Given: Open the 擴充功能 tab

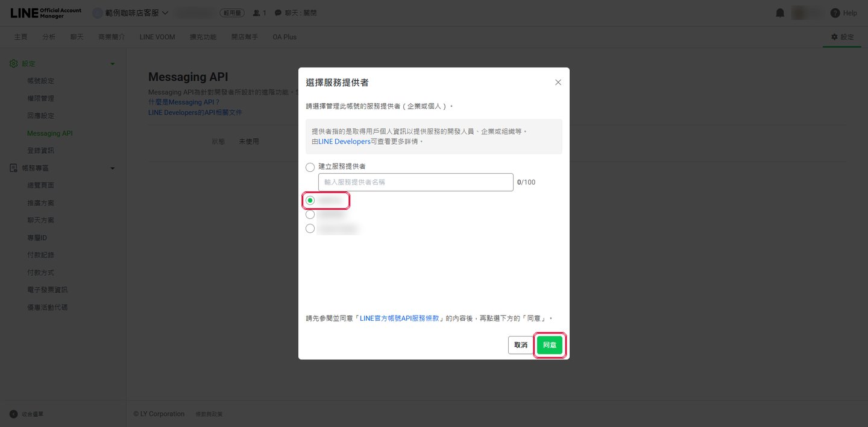Looking at the screenshot, I should (203, 37).
